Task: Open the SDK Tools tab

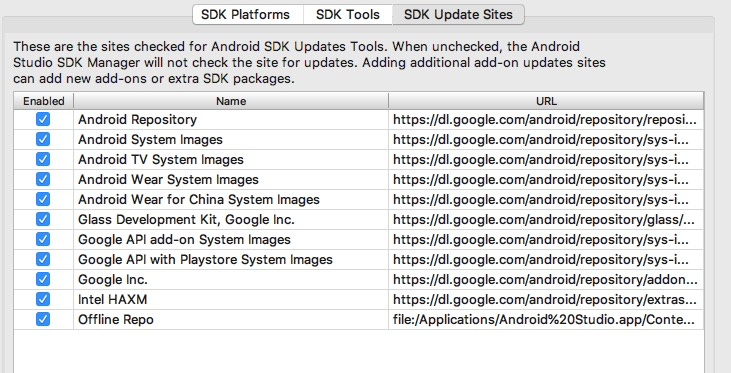Action: [348, 14]
